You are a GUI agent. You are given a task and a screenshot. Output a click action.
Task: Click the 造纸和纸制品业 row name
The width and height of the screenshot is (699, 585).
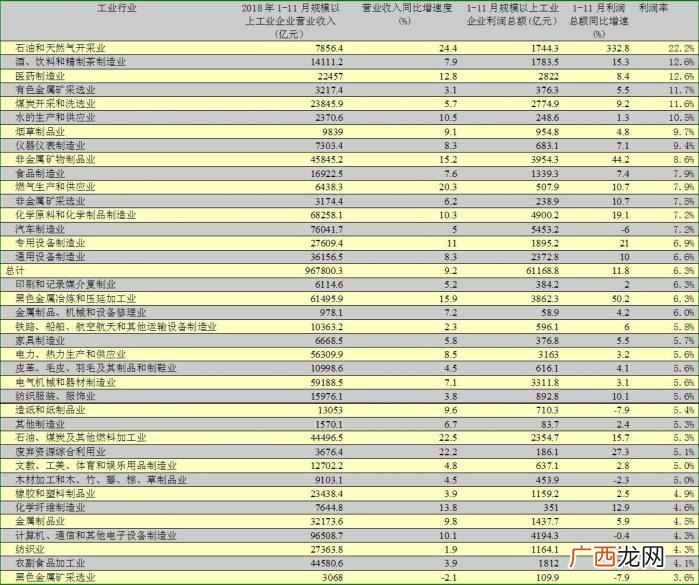[50, 410]
